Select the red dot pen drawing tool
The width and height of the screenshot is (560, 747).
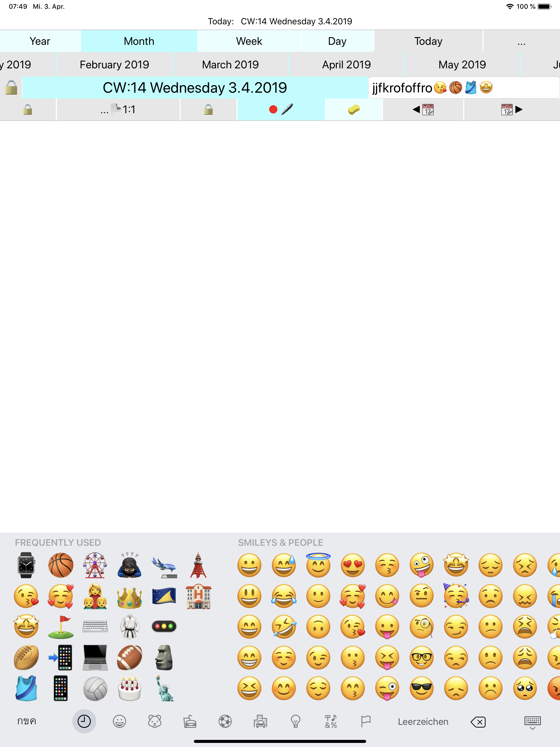[x=281, y=109]
